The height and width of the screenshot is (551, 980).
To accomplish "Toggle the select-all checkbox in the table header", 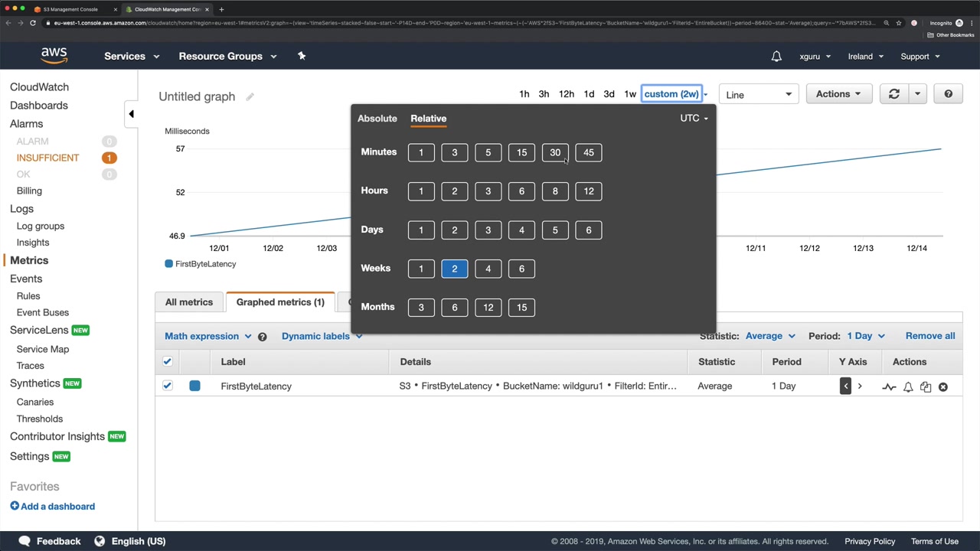I will coord(167,362).
